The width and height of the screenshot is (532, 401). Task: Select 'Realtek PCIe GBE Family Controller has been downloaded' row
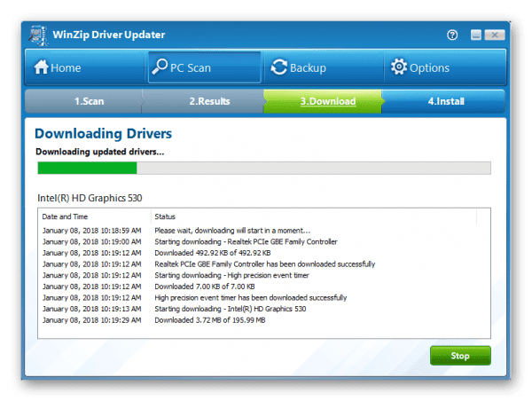click(264, 264)
